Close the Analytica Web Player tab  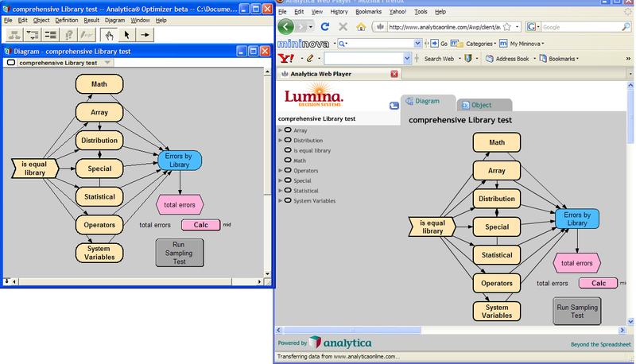[x=394, y=74]
